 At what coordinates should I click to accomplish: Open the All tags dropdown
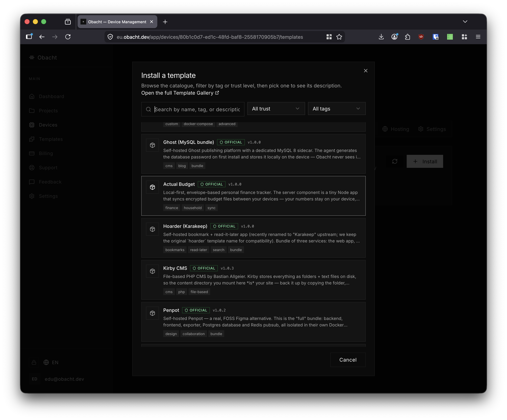[x=336, y=109]
